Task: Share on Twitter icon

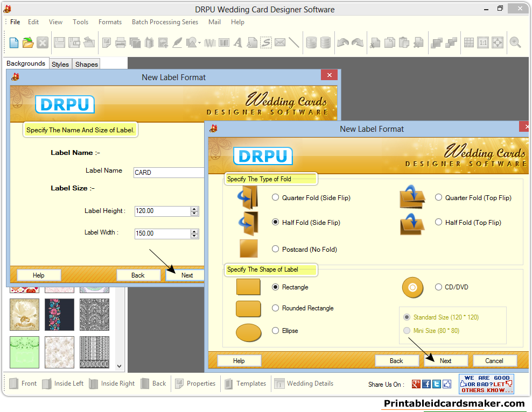Action: pos(437,384)
